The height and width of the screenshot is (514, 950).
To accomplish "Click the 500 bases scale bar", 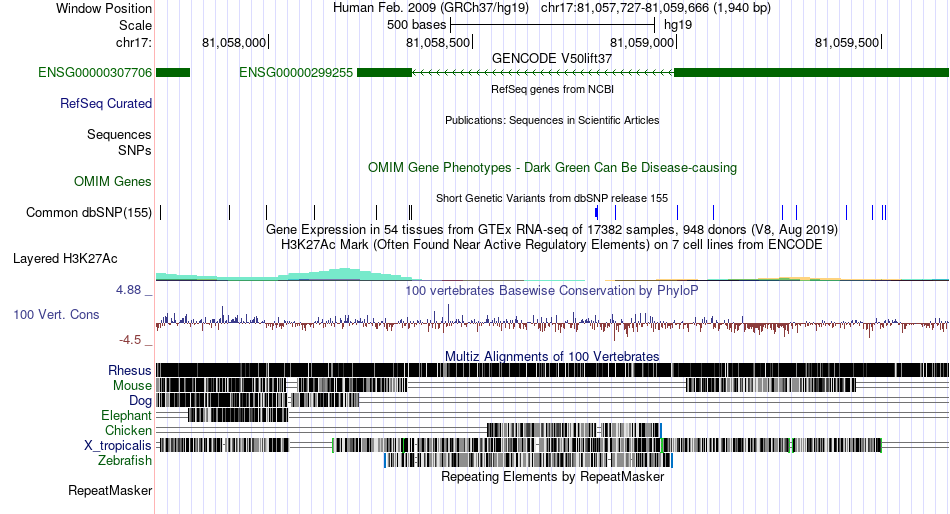I will pos(553,25).
